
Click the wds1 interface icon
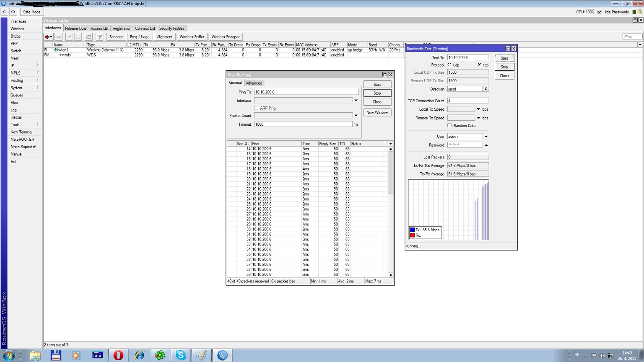(62, 55)
